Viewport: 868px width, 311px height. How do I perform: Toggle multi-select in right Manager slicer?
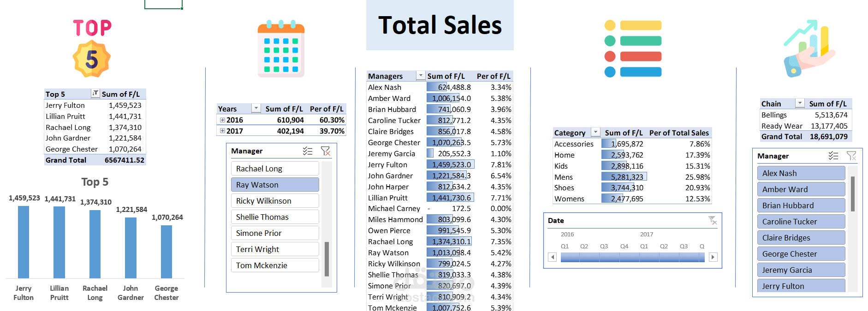click(x=833, y=156)
